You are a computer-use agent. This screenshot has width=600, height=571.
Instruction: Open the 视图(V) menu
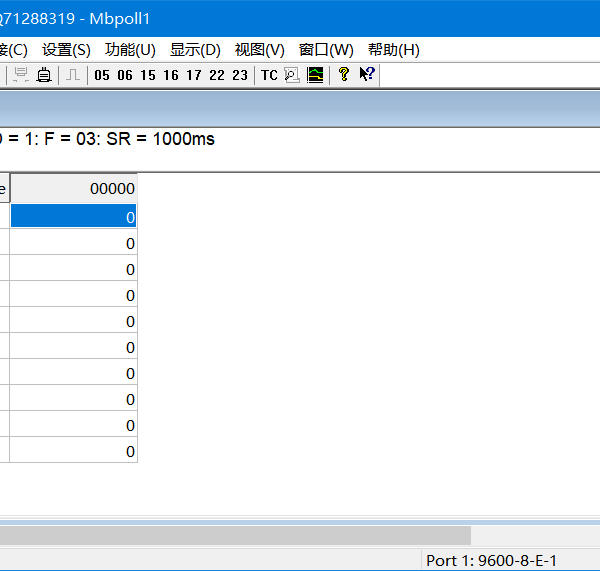click(259, 49)
